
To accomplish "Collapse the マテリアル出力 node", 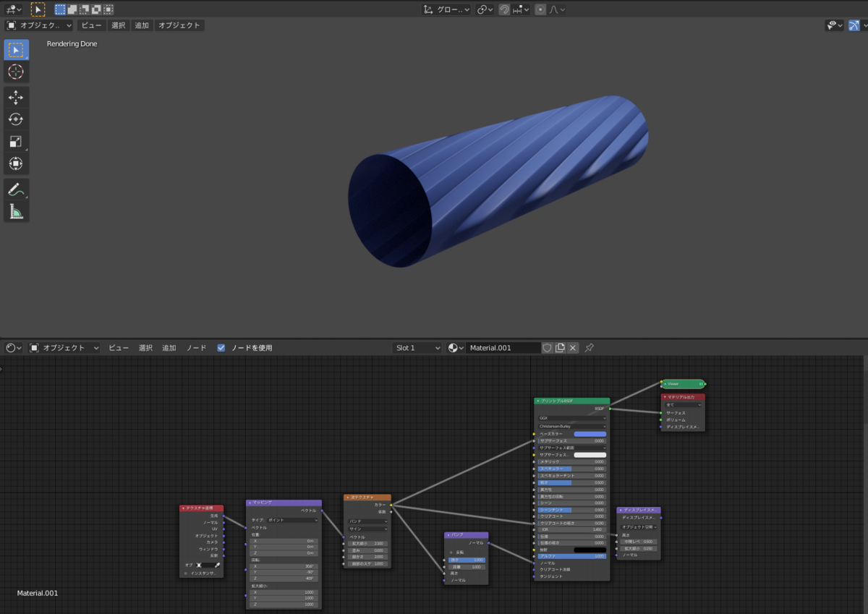I will tap(665, 397).
